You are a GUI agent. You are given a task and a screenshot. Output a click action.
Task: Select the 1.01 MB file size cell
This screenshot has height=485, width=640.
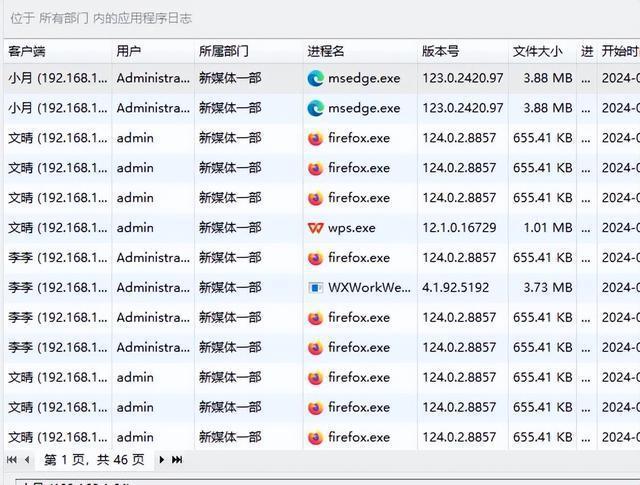(542, 228)
